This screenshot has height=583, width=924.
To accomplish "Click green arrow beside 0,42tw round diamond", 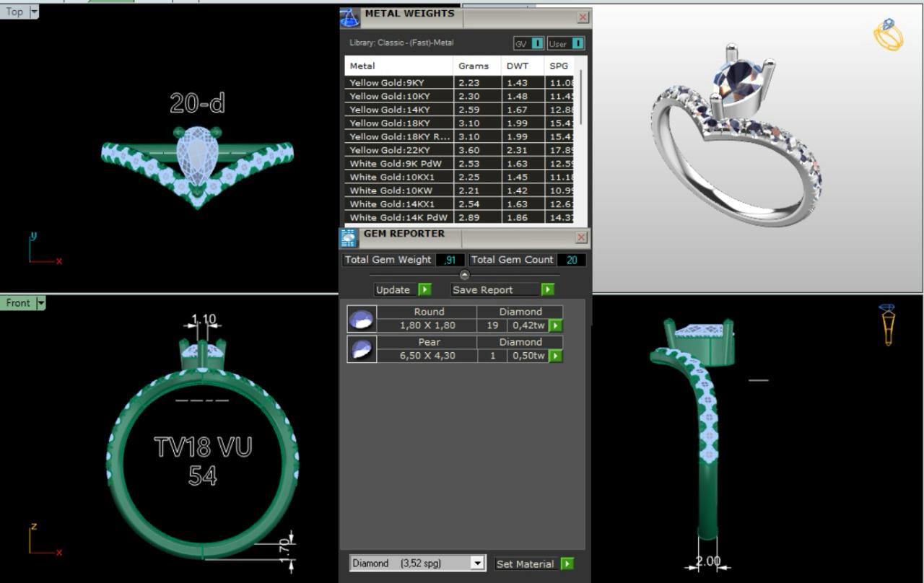I will [x=555, y=325].
